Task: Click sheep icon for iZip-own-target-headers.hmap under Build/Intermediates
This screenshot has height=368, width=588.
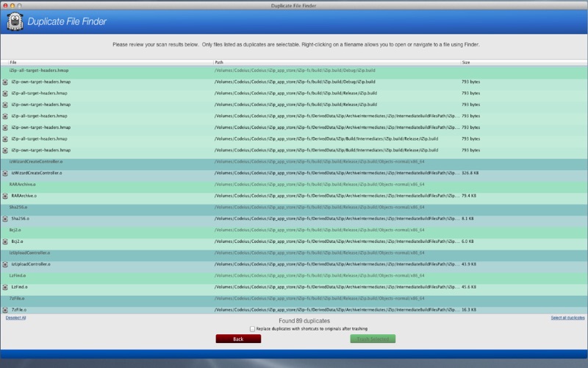Action: (5, 151)
